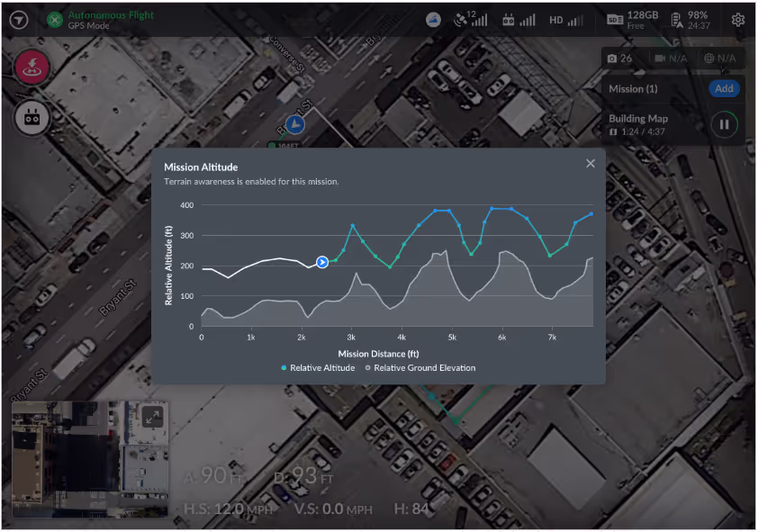Viewport: 758px width, 532px height.
Task: Open the settings gear menu
Action: click(x=738, y=19)
